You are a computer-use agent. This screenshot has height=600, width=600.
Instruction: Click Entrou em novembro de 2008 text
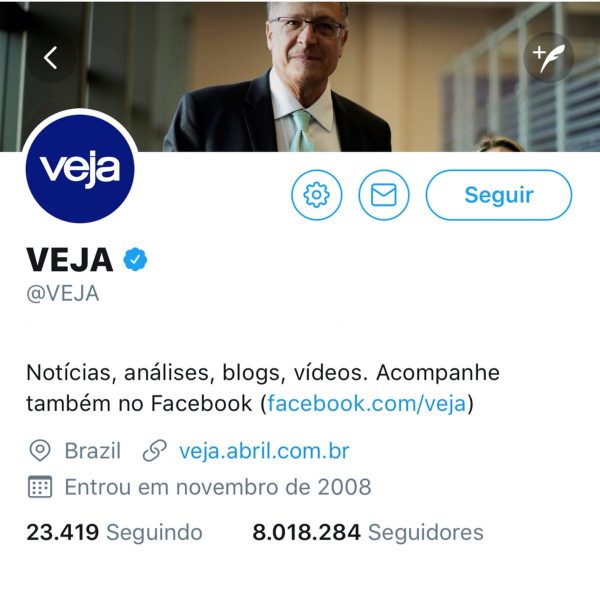218,487
